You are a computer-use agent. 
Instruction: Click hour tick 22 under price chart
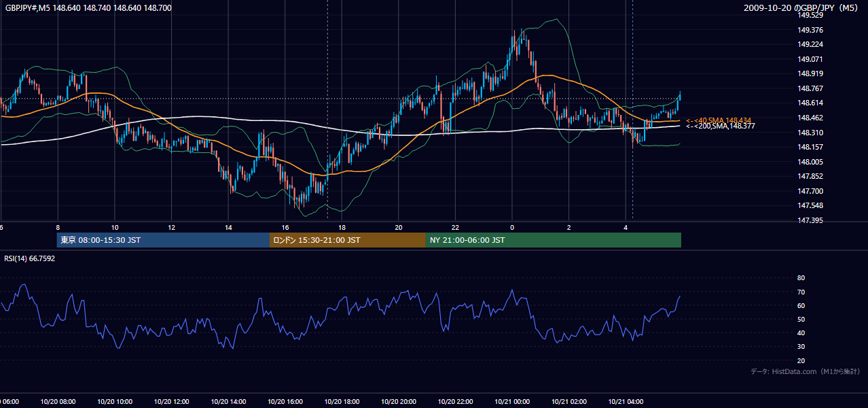pyautogui.click(x=455, y=227)
